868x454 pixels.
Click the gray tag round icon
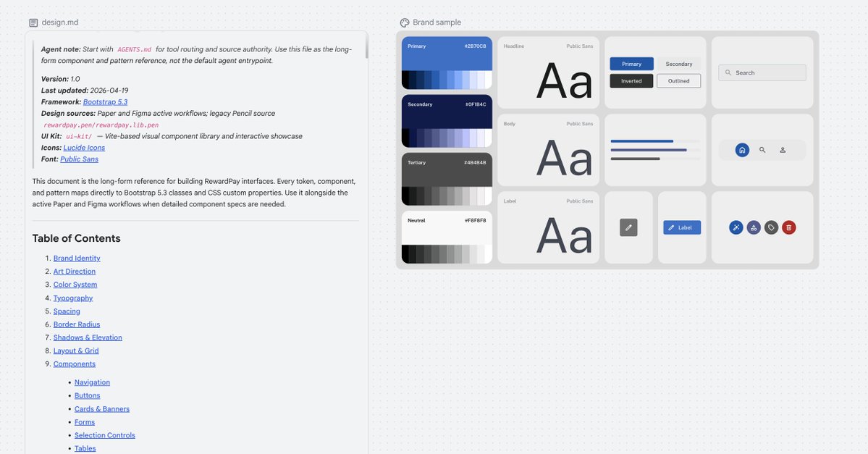[771, 227]
